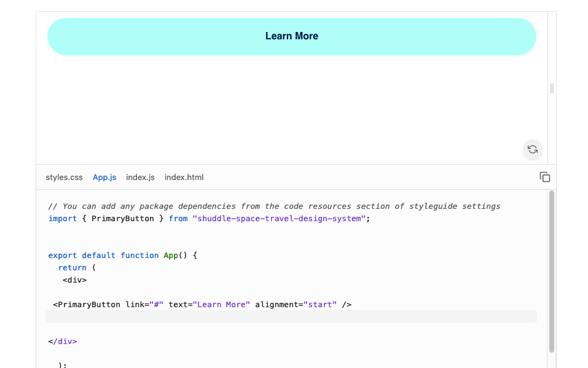Place cursor on the closing </div> tag
588x368 pixels.
[x=63, y=342]
